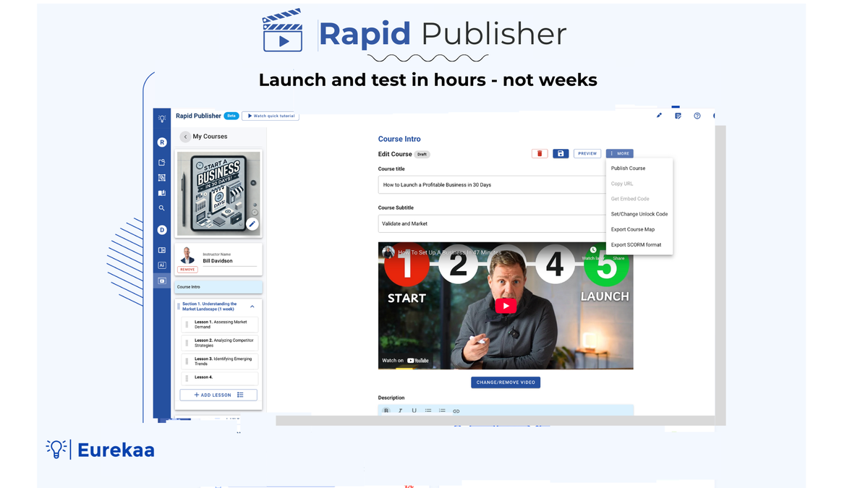Open the MORE options dropdown
This screenshot has height=488, width=868.
(x=619, y=153)
